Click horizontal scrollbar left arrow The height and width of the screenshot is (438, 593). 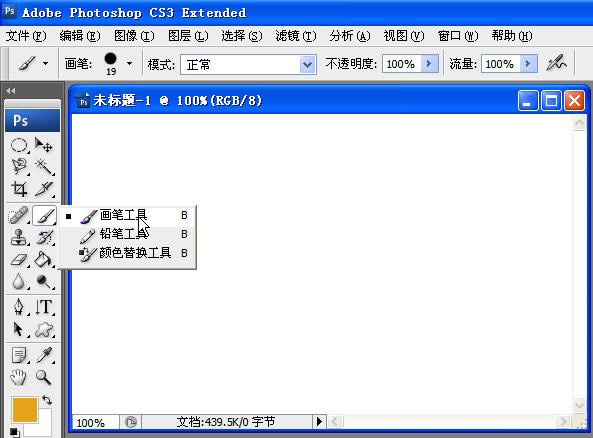(335, 421)
